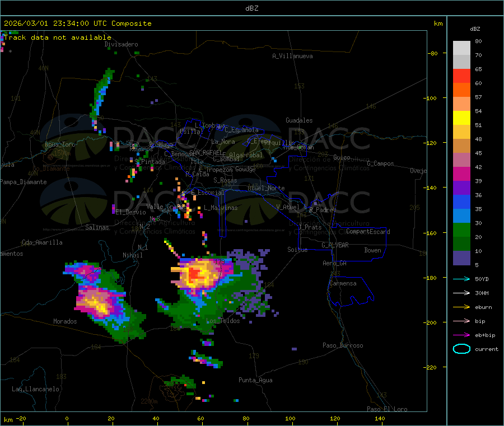
Task: Click the 'SAN_RAFAEL' map label
Action: pos(206,152)
